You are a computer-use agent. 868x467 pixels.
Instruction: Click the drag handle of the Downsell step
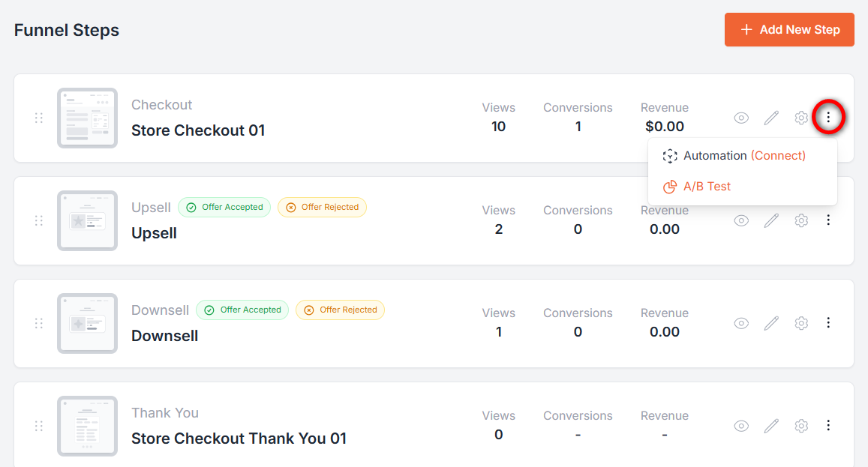(39, 323)
